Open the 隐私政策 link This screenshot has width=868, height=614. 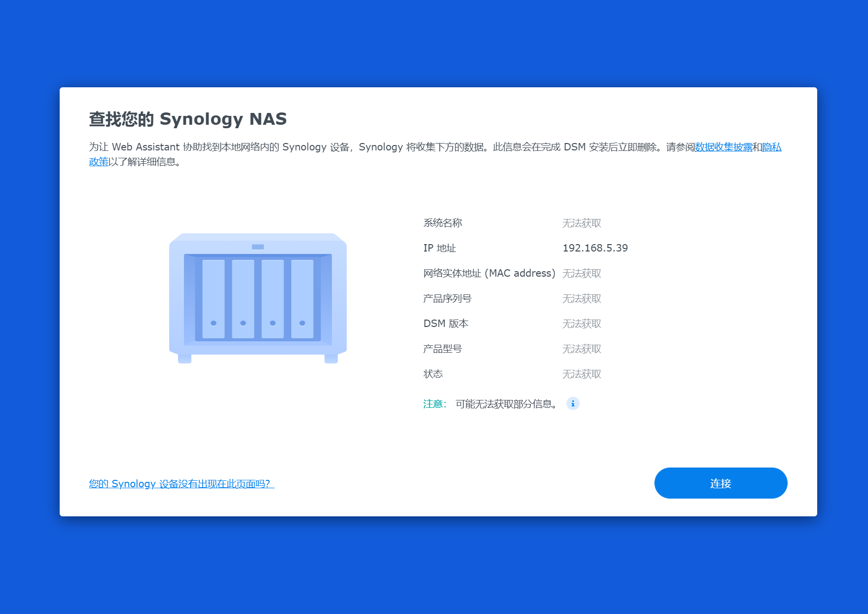(772, 147)
